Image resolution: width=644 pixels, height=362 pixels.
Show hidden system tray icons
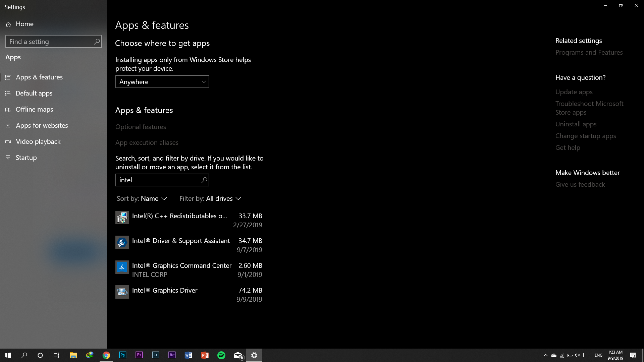pos(545,355)
